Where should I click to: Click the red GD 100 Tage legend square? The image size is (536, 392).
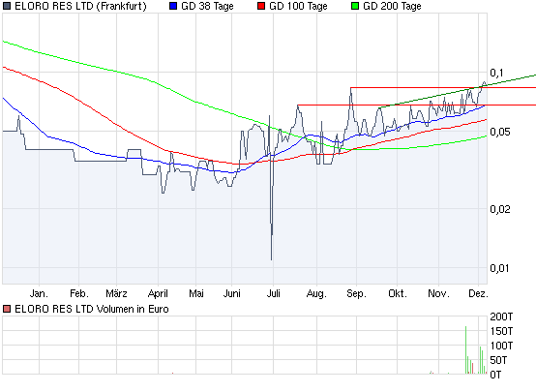coord(261,6)
